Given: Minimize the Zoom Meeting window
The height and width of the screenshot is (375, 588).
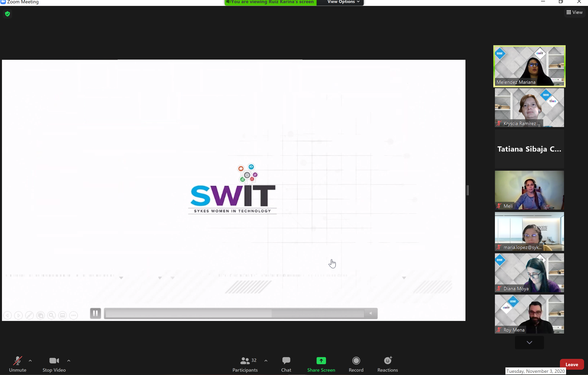Looking at the screenshot, I should (x=543, y=1).
